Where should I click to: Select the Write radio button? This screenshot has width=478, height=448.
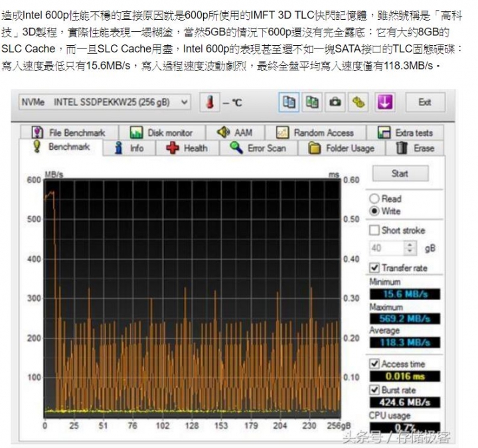(x=374, y=211)
